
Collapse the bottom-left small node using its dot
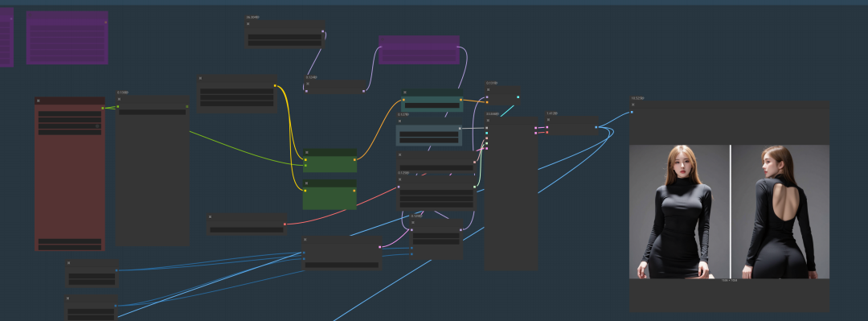pyautogui.click(x=68, y=298)
